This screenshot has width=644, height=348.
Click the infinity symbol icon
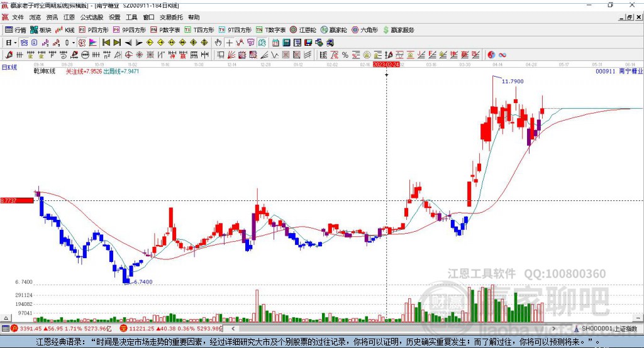coord(502,55)
